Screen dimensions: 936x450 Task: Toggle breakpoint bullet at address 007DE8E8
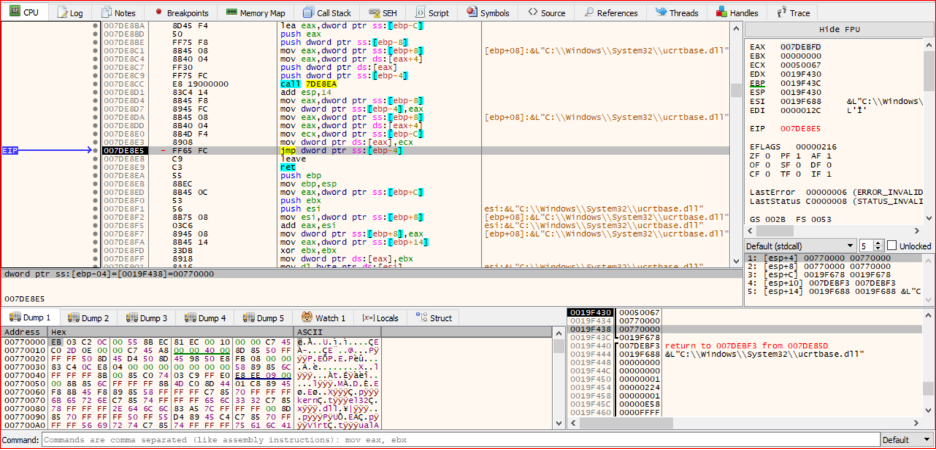click(x=95, y=159)
